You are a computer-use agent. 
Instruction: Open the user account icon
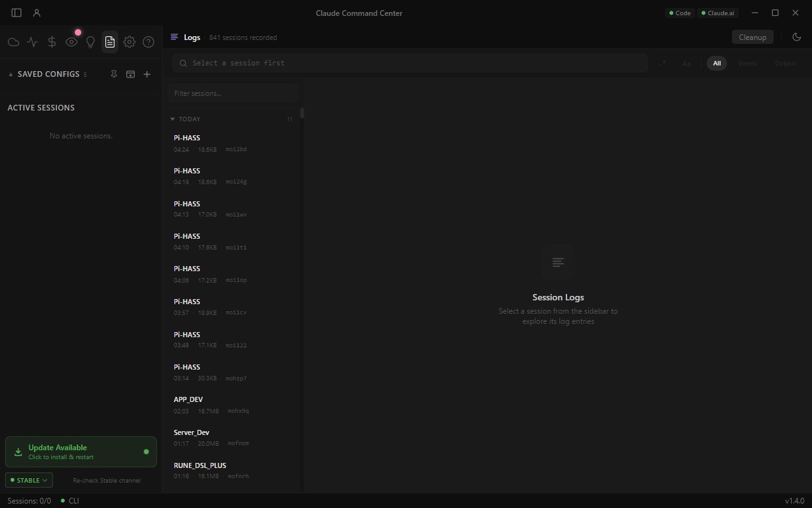click(37, 13)
